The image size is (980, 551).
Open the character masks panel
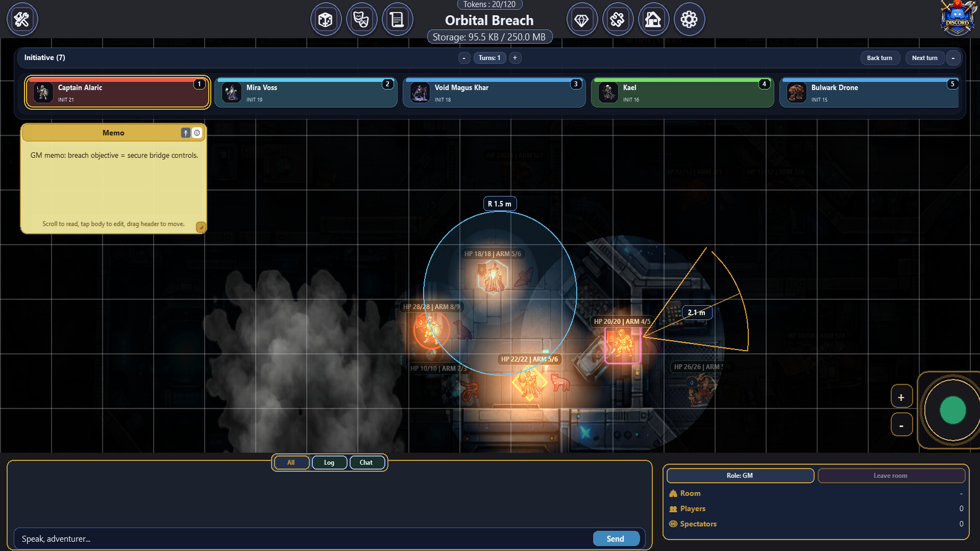click(362, 19)
